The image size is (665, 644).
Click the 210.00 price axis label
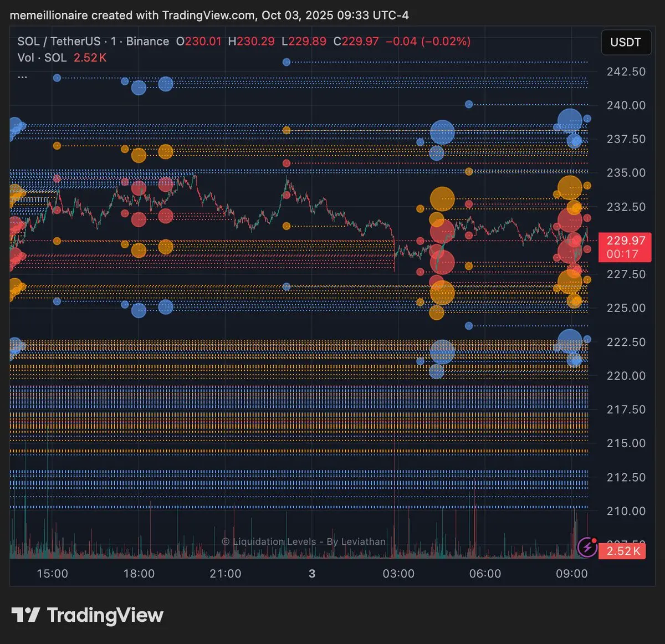626,511
